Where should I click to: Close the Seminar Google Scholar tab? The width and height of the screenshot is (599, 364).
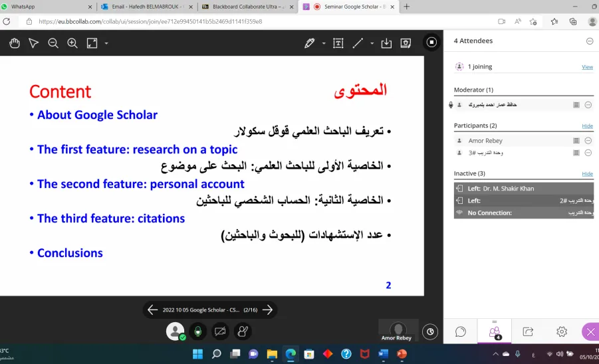[392, 7]
